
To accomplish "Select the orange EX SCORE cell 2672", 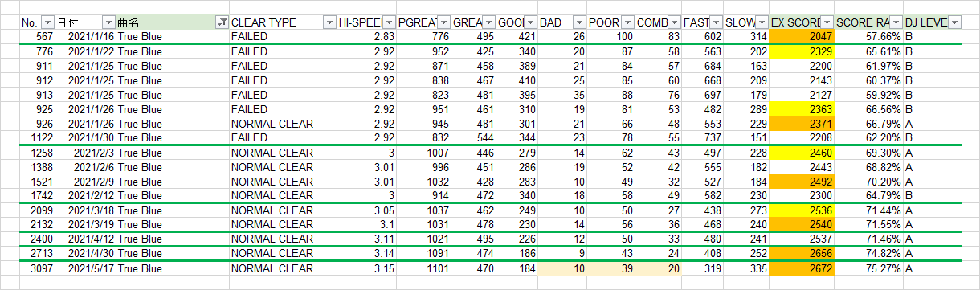I will pos(802,268).
